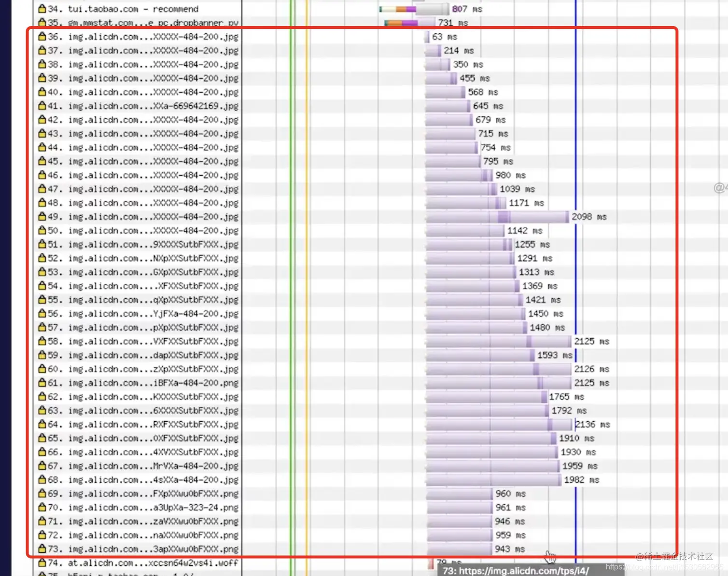The height and width of the screenshot is (576, 728).
Task: Click the '2098 ms' timing label
Action: 589,217
